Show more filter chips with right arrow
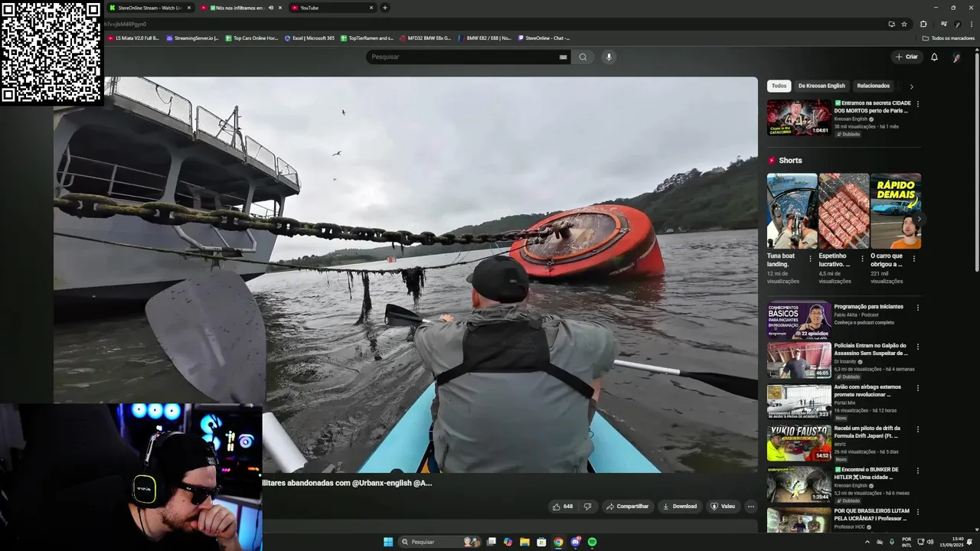This screenshot has width=980, height=551. (x=911, y=86)
